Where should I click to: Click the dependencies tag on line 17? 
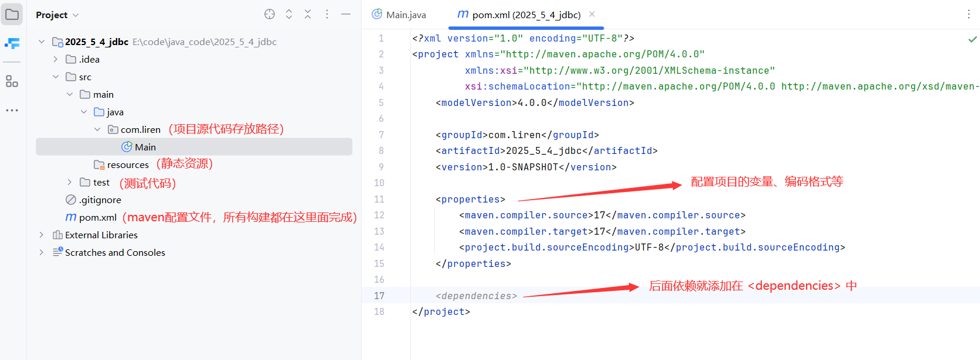point(476,296)
